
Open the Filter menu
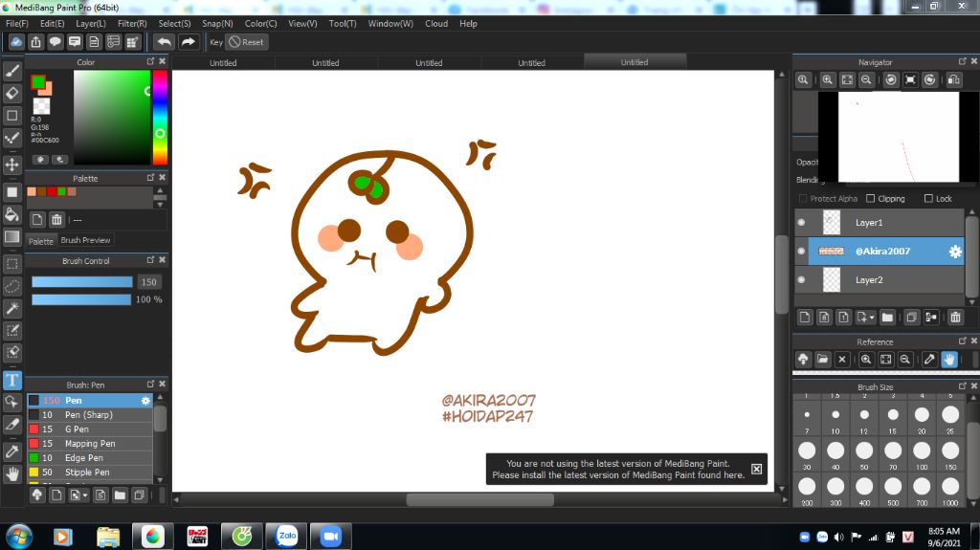click(132, 24)
